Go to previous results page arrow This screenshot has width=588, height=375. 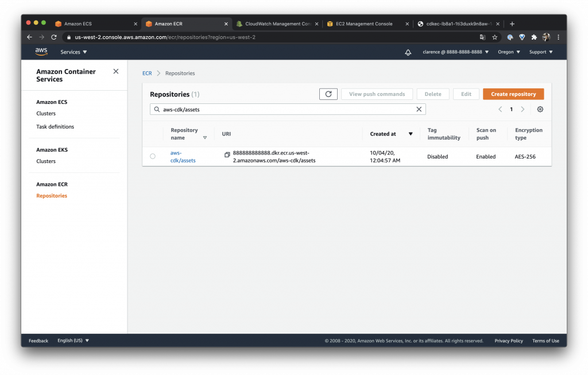(x=500, y=109)
